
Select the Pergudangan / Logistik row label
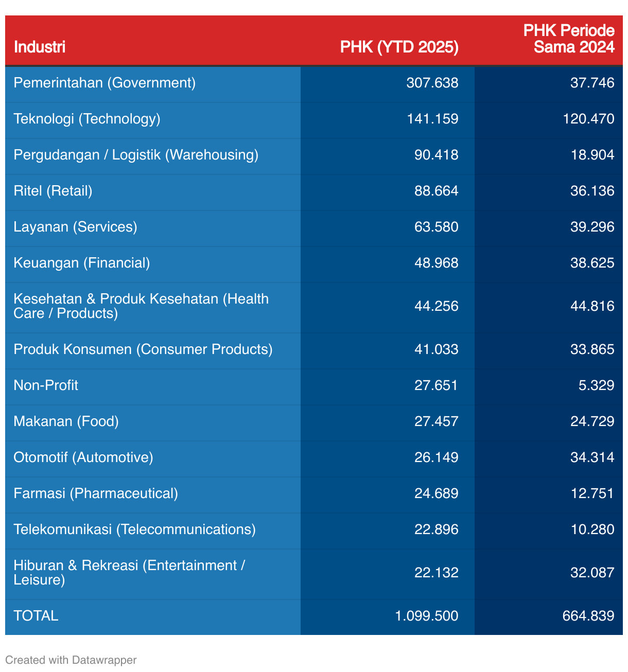pyautogui.click(x=136, y=155)
